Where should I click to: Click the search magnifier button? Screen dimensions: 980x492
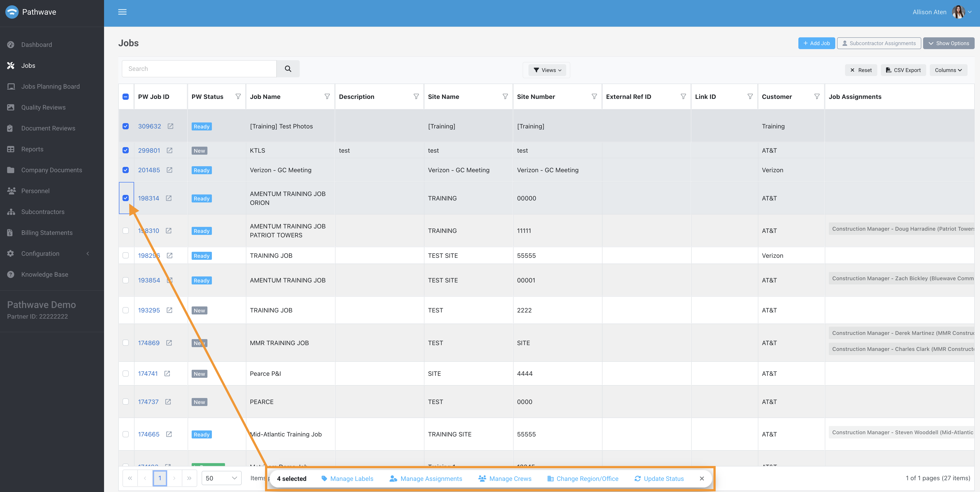288,69
